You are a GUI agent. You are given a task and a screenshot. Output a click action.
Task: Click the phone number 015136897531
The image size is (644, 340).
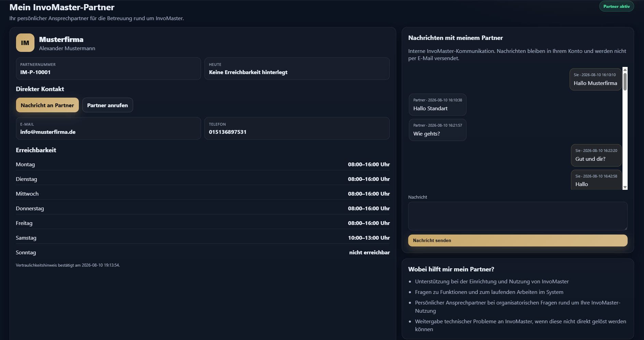point(228,132)
